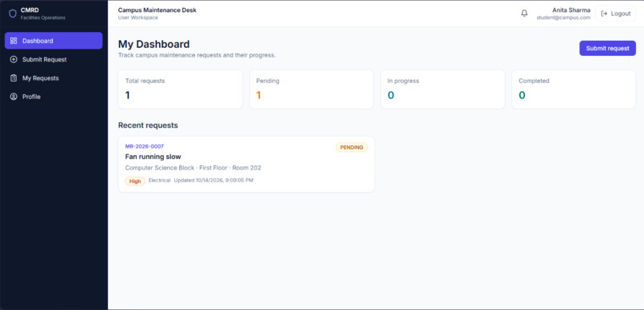Click the Facilities Operations sidebar subtitle

[x=42, y=18]
